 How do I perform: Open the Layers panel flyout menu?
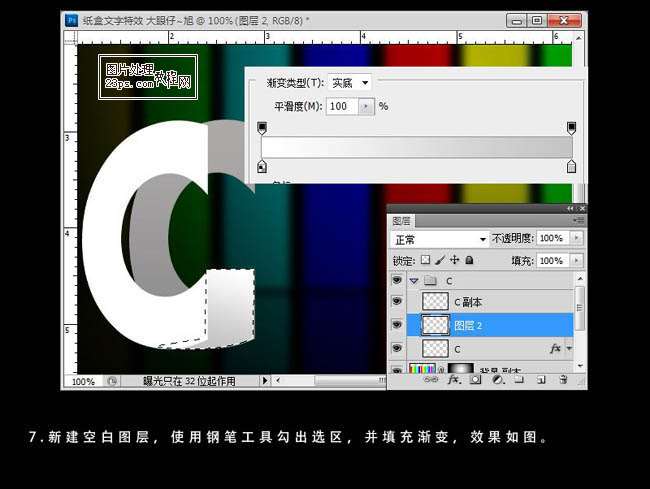pos(579,220)
